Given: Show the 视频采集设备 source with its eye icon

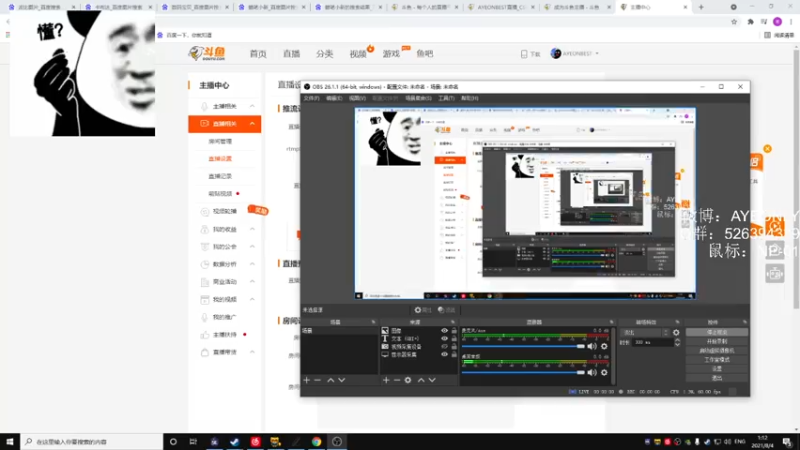Looking at the screenshot, I should point(444,346).
